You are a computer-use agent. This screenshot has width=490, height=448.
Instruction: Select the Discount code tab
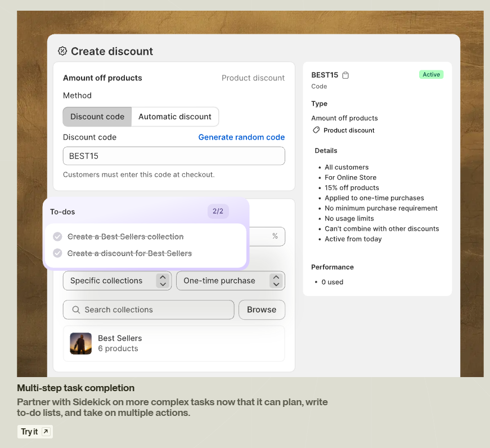(97, 117)
